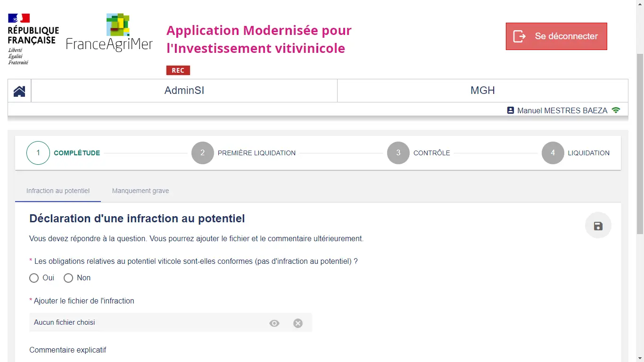
Task: Open the AdminSI menu
Action: point(184,91)
